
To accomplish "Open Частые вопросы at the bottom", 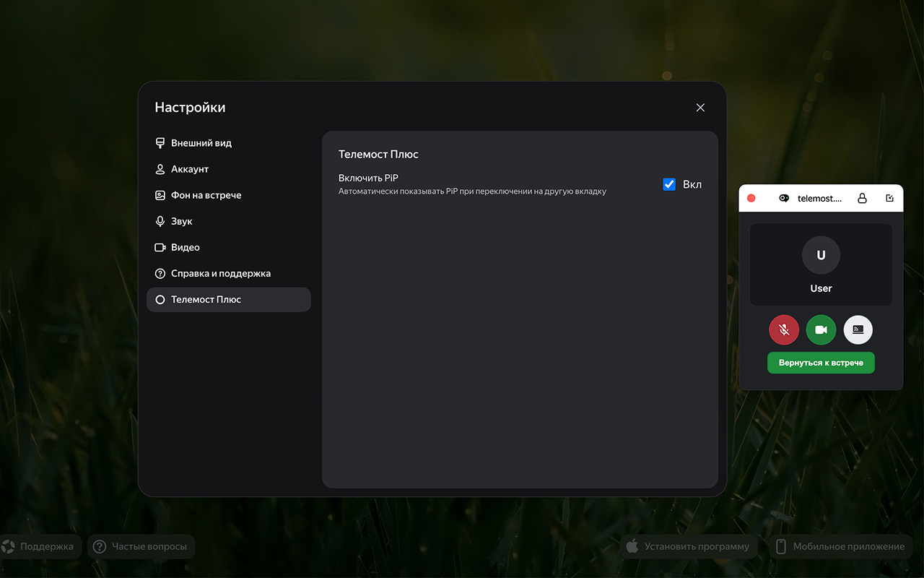I will (141, 547).
